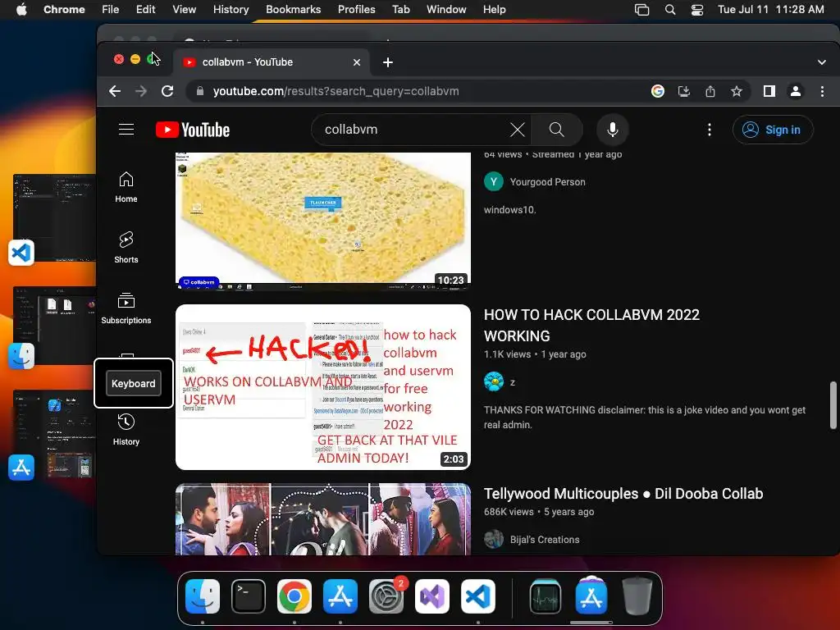Open the Apple menu
The image size is (840, 630).
tap(21, 10)
